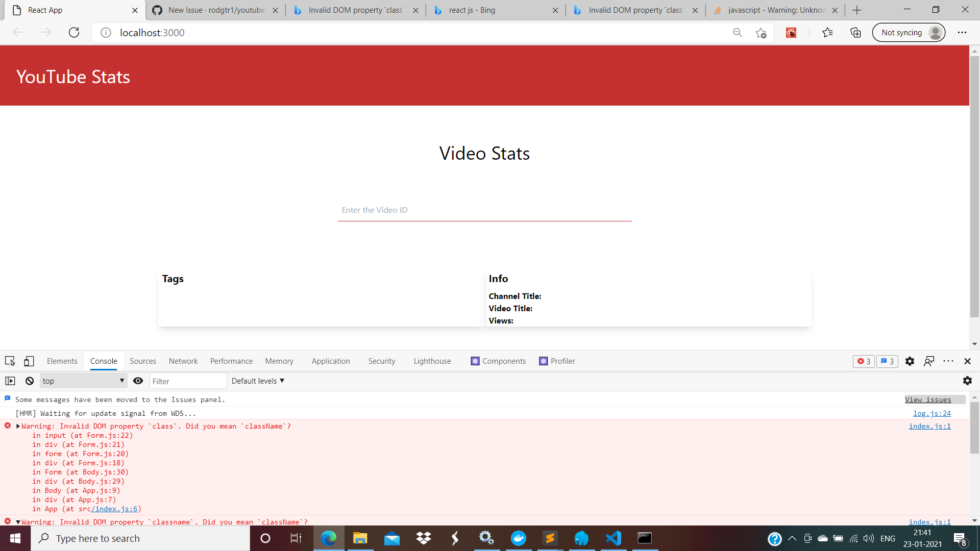The width and height of the screenshot is (980, 551).
Task: Click the browser forward arrow
Action: point(46,33)
